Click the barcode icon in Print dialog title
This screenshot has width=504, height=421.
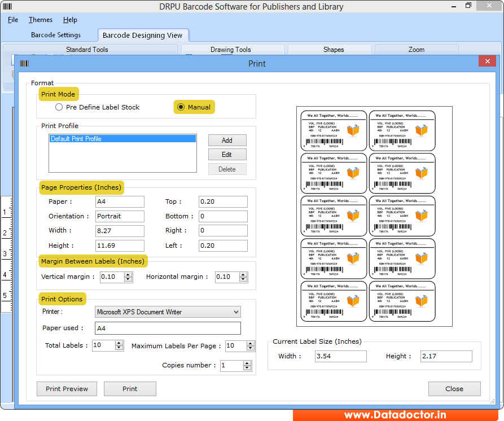pyautogui.click(x=24, y=63)
